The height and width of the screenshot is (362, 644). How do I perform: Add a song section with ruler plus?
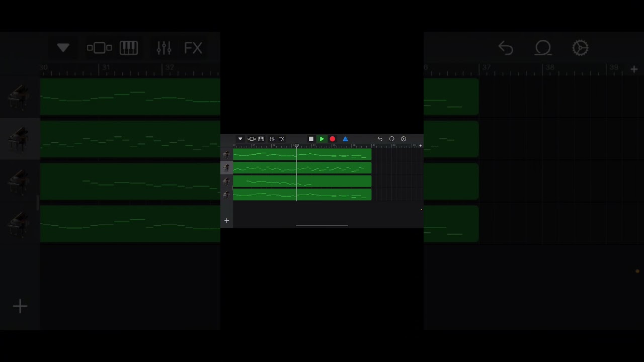click(x=421, y=146)
